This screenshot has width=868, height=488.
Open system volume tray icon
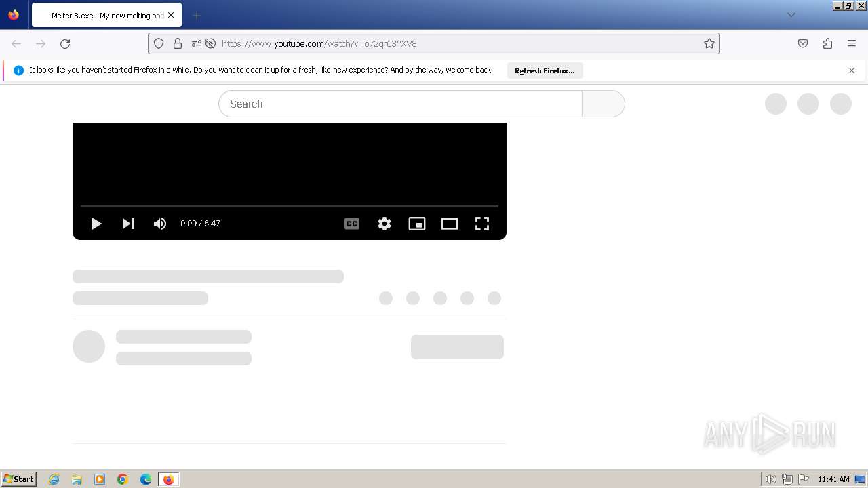point(770,479)
